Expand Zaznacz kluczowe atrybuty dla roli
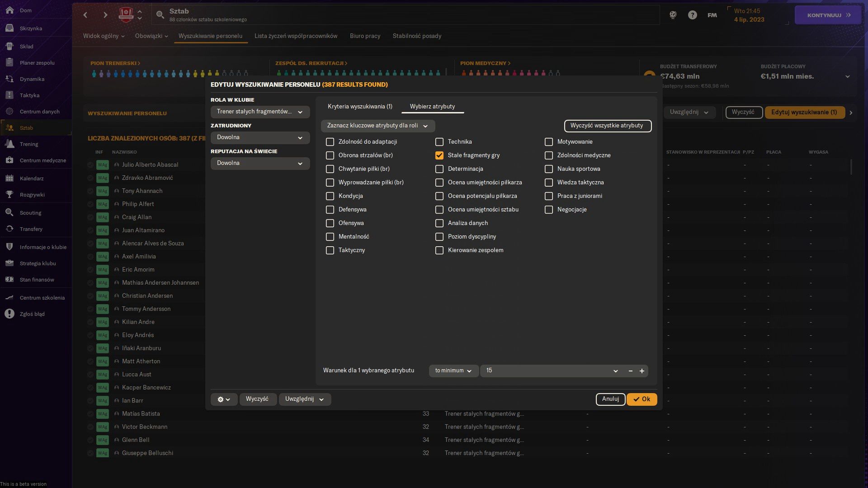 (x=377, y=126)
